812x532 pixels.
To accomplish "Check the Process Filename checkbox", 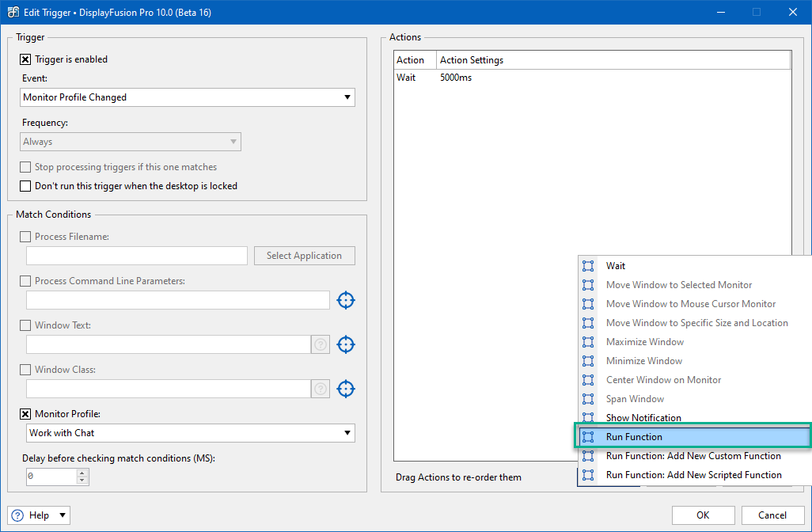I will (x=25, y=237).
